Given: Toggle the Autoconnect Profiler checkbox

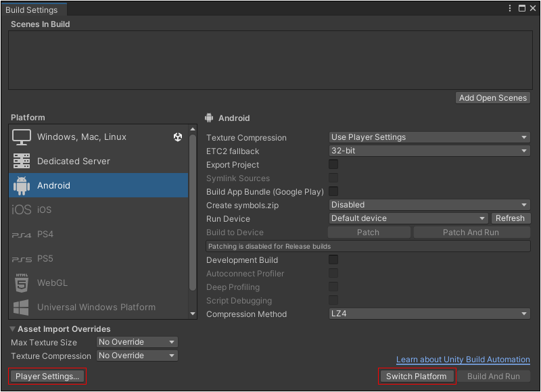Looking at the screenshot, I should [333, 274].
